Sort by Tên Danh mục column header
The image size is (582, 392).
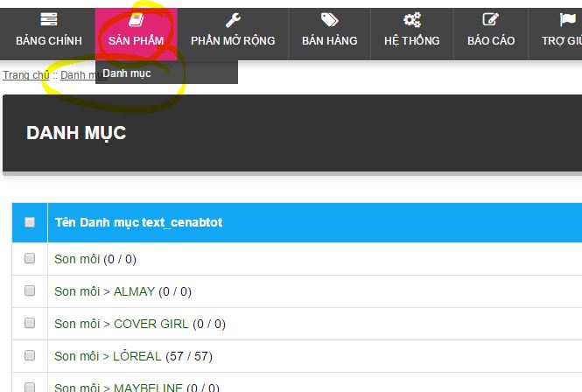[138, 222]
